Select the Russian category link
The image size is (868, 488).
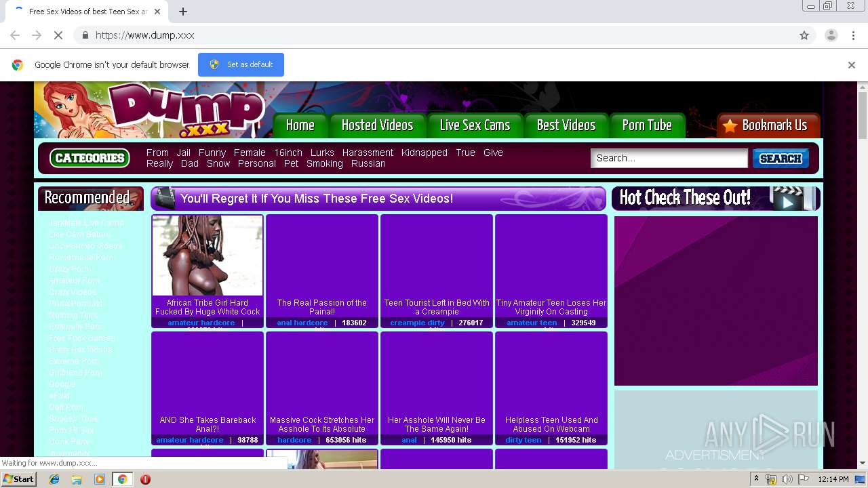(x=368, y=163)
